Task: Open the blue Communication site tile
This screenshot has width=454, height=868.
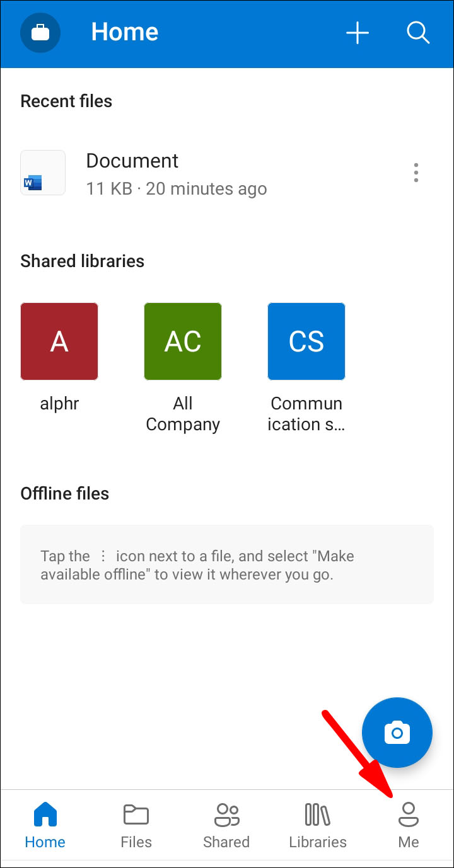Action: pyautogui.click(x=306, y=341)
